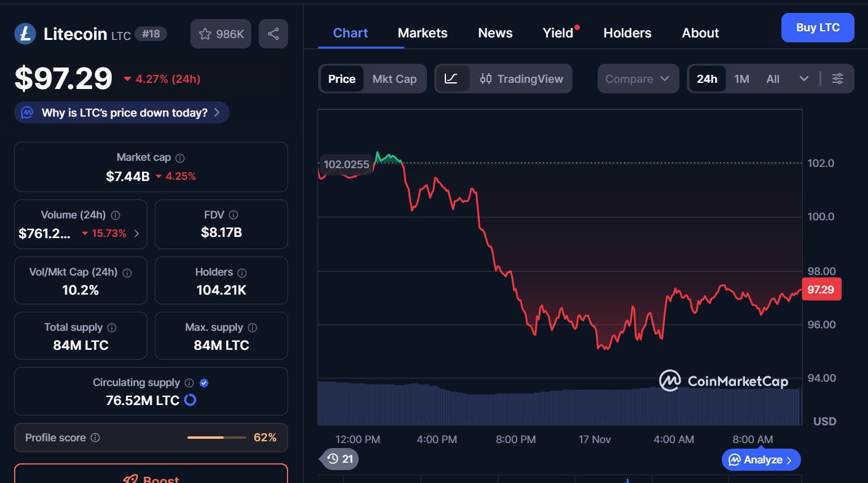Toggle Price chart mode on

[x=342, y=79]
